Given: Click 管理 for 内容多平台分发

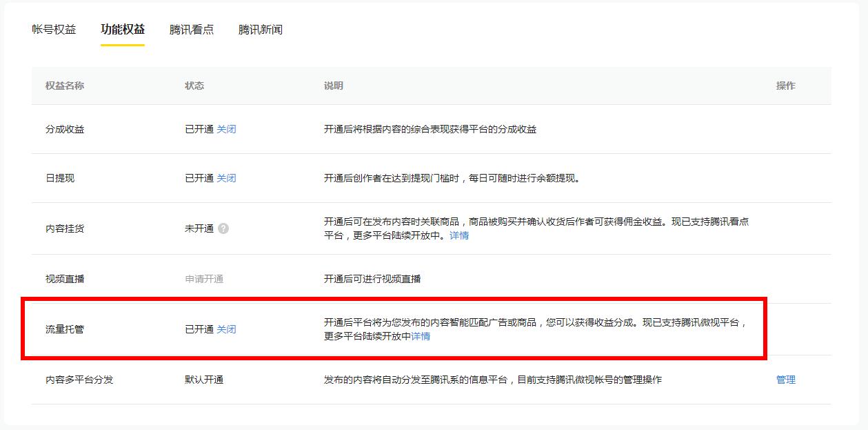Looking at the screenshot, I should pyautogui.click(x=787, y=379).
